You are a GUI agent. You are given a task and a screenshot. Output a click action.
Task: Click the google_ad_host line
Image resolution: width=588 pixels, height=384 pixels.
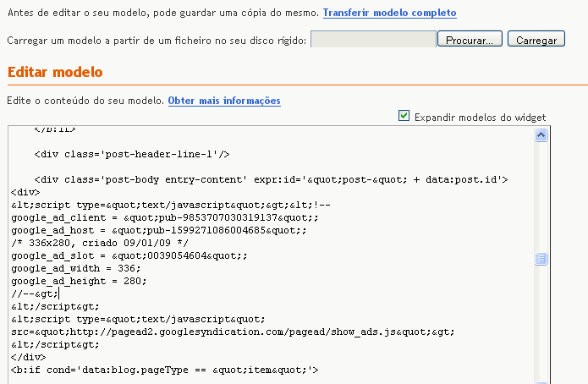[x=158, y=231]
